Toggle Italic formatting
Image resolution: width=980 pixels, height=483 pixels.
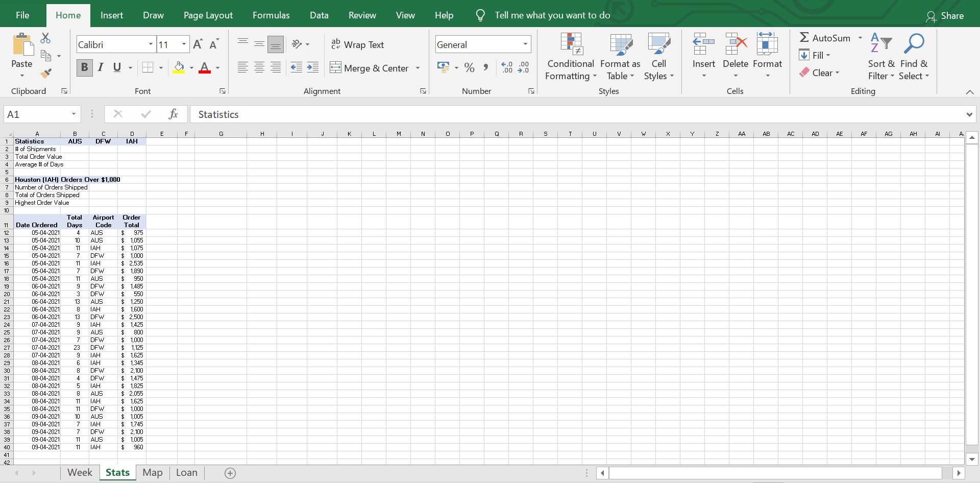click(x=101, y=67)
